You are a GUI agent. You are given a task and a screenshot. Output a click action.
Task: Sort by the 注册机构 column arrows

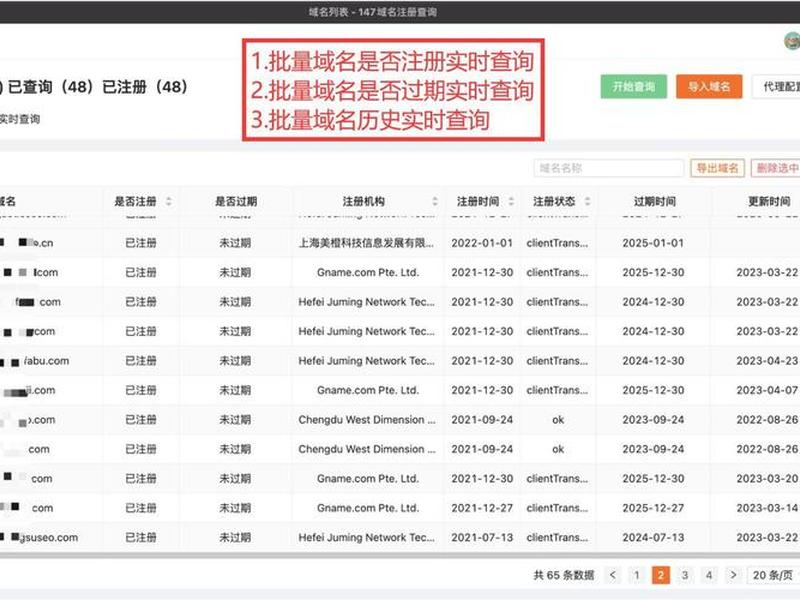click(x=435, y=202)
